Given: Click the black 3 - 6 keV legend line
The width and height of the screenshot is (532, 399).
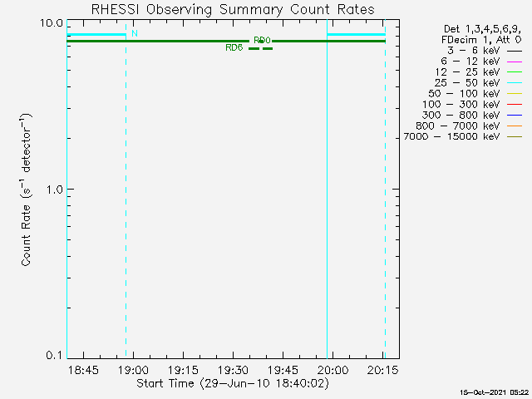Looking at the screenshot, I should click(514, 52).
